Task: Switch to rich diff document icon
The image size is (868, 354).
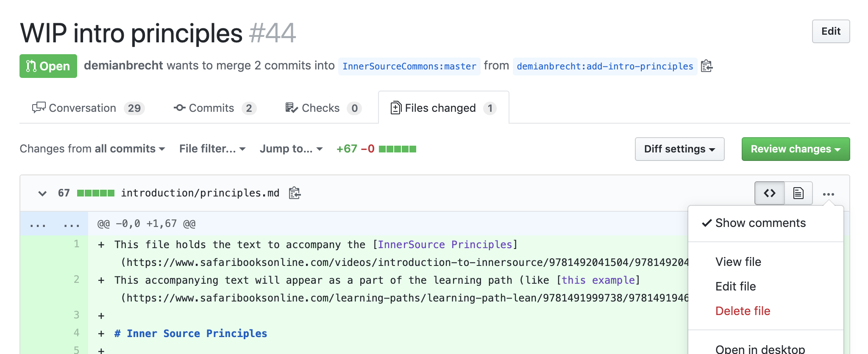Action: tap(798, 193)
